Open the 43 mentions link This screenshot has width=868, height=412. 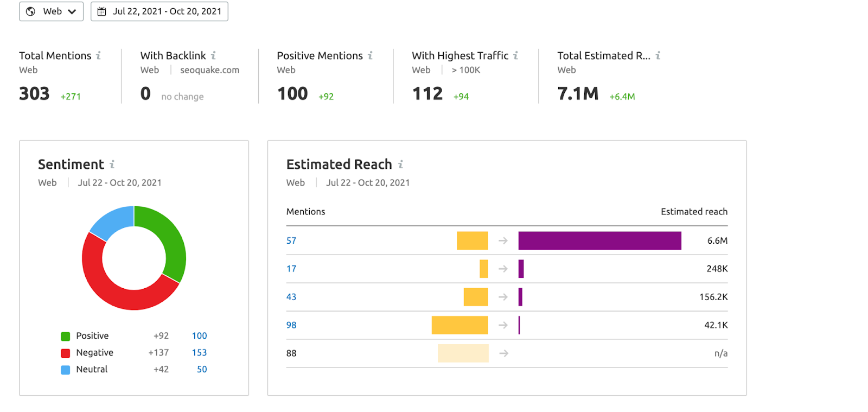coord(291,297)
